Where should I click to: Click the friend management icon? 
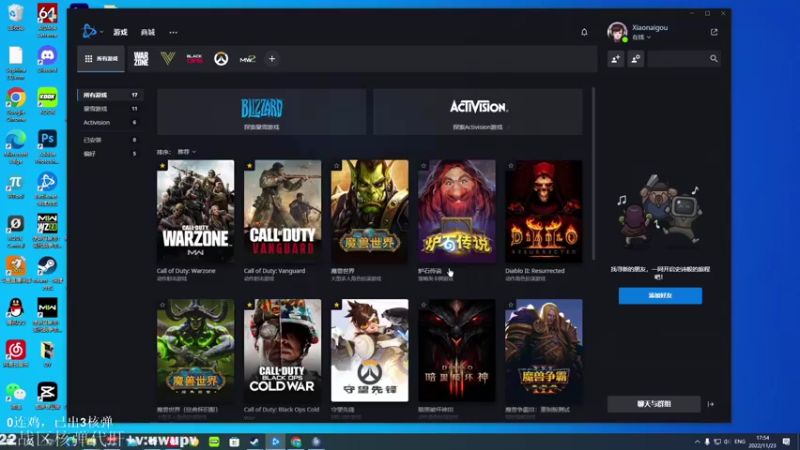point(636,59)
